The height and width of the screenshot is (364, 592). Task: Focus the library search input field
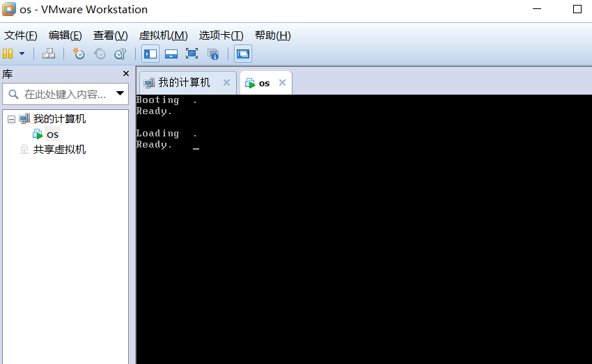point(65,94)
